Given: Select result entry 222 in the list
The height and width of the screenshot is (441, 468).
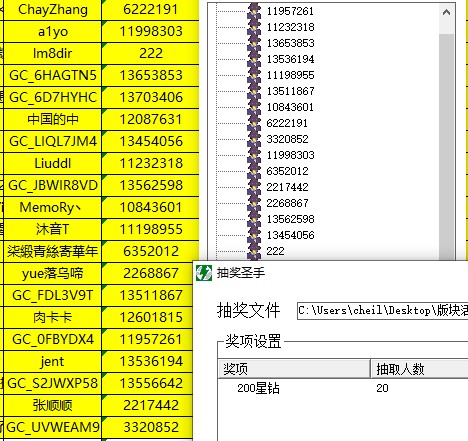Looking at the screenshot, I should click(x=275, y=251).
